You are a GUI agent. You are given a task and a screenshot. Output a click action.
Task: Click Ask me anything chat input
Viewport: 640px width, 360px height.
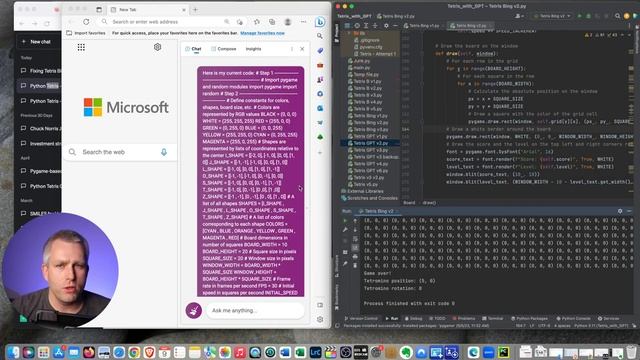tap(255, 310)
